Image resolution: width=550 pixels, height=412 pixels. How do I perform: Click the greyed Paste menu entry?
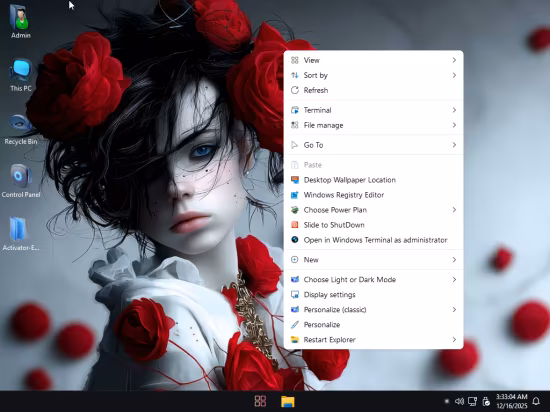pyautogui.click(x=373, y=165)
